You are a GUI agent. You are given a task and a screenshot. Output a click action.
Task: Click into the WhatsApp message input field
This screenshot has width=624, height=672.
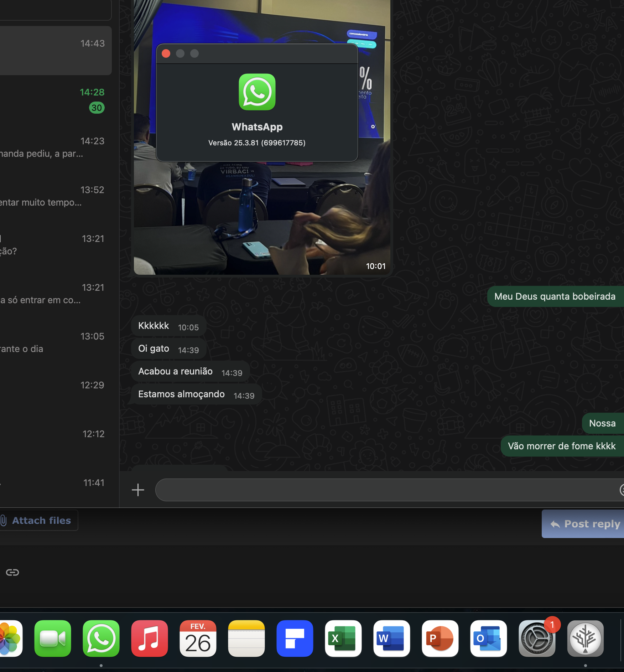click(390, 490)
